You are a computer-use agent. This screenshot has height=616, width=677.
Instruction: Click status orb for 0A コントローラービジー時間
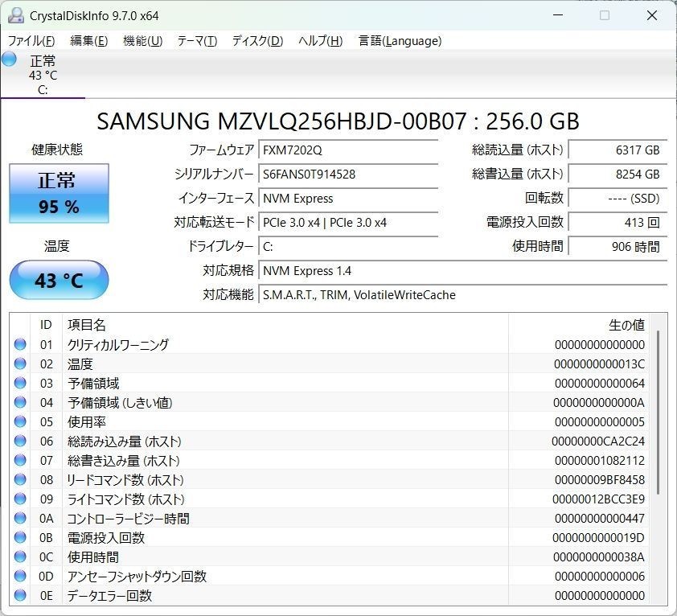coord(20,518)
